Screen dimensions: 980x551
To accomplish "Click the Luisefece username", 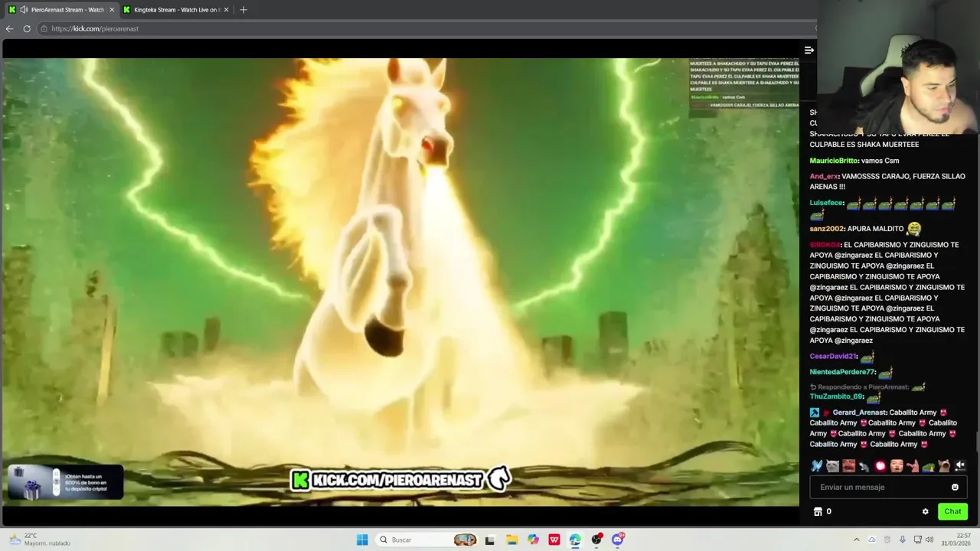I will (826, 203).
